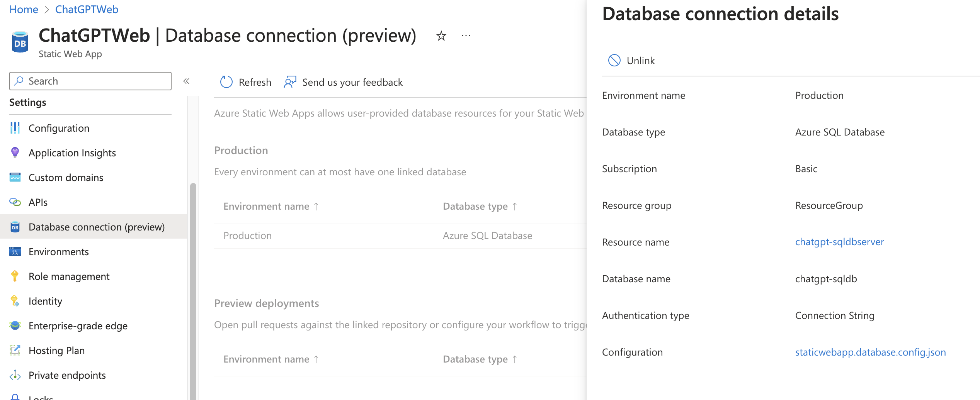980x400 pixels.
Task: Click the APIs link icon
Action: point(15,202)
